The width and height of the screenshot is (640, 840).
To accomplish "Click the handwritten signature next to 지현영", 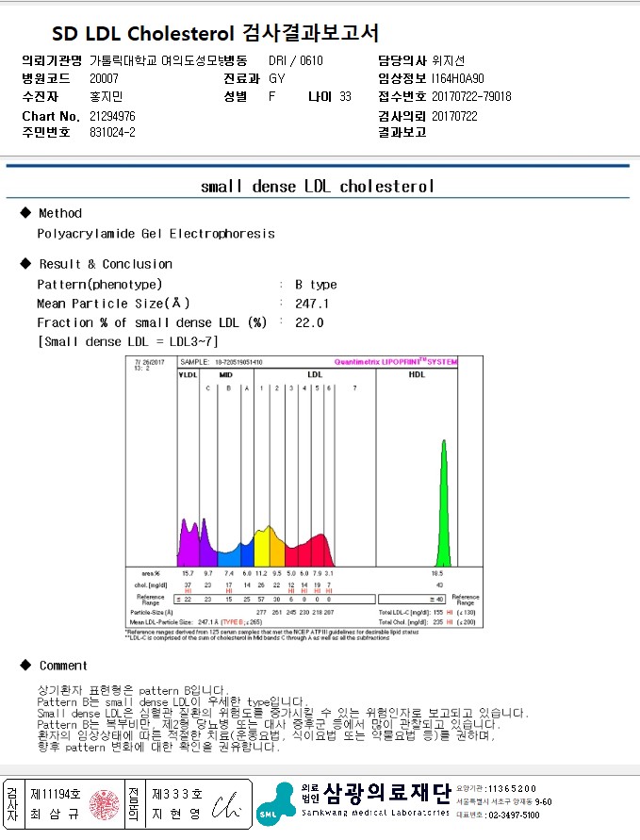I will 225,806.
